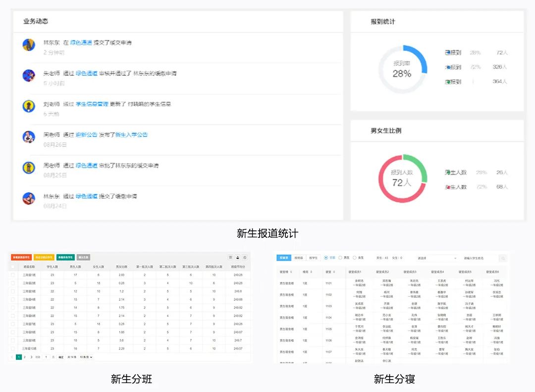Open 绿色通道 link in the 08月24日 entry

point(86,196)
